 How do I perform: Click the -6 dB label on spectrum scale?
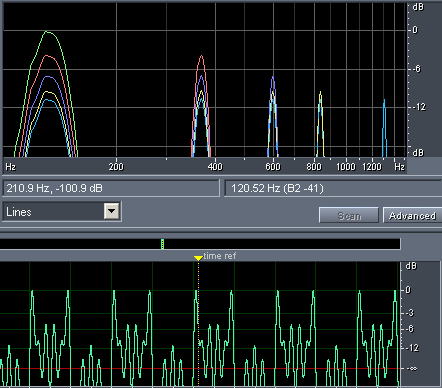tap(416, 69)
